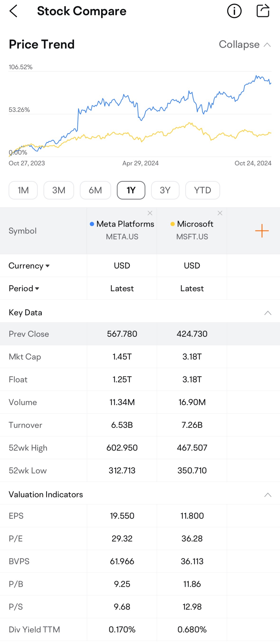Image resolution: width=280 pixels, height=644 pixels.
Task: Tap the Prev Close row label
Action: coord(29,334)
